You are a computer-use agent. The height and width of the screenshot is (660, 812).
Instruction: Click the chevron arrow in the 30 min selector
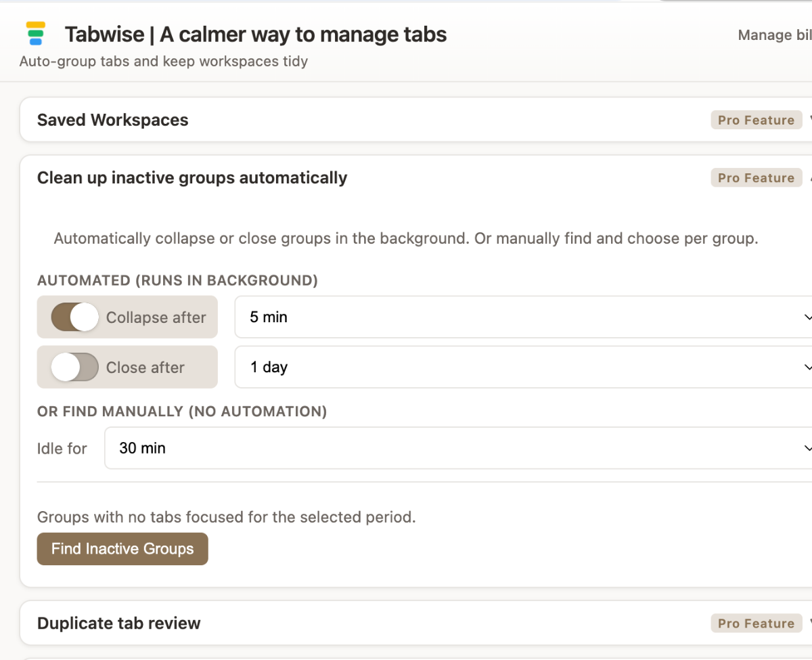click(807, 448)
